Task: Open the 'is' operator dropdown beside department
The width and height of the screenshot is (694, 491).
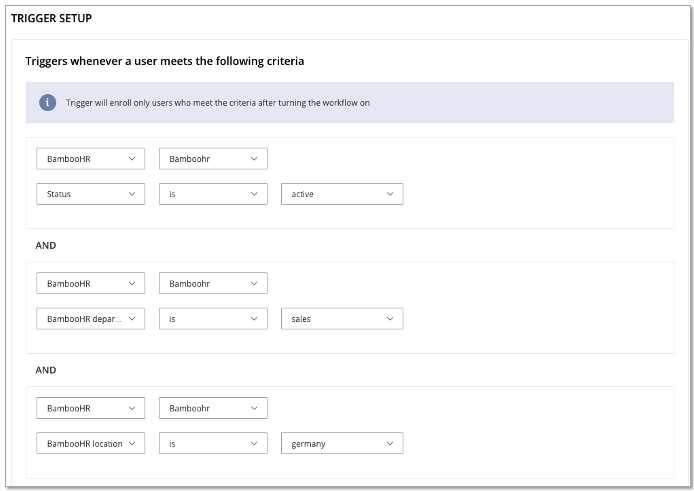Action: (x=213, y=319)
